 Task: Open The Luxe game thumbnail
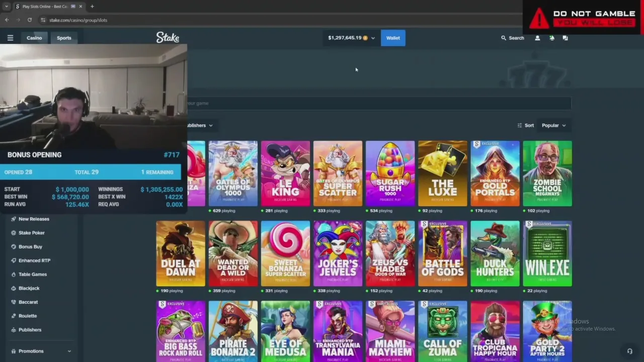pos(442,173)
